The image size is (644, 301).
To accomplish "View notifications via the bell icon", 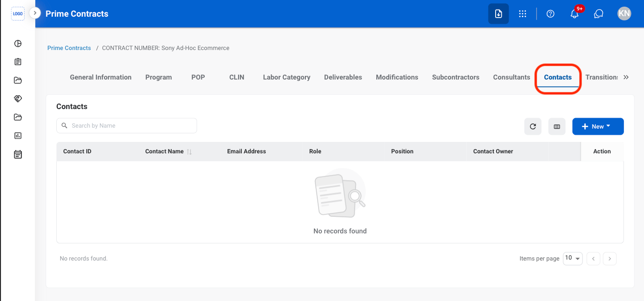I will [x=575, y=14].
